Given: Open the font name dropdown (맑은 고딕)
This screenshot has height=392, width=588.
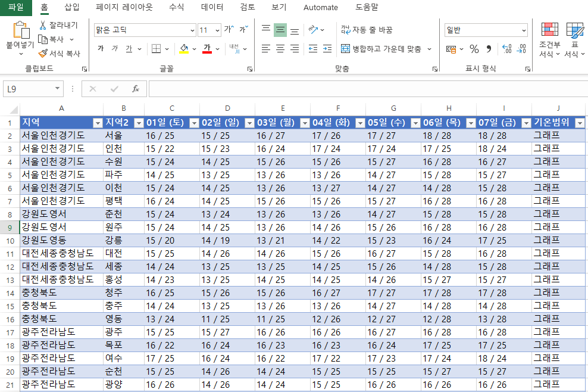Looking at the screenshot, I should (192, 30).
